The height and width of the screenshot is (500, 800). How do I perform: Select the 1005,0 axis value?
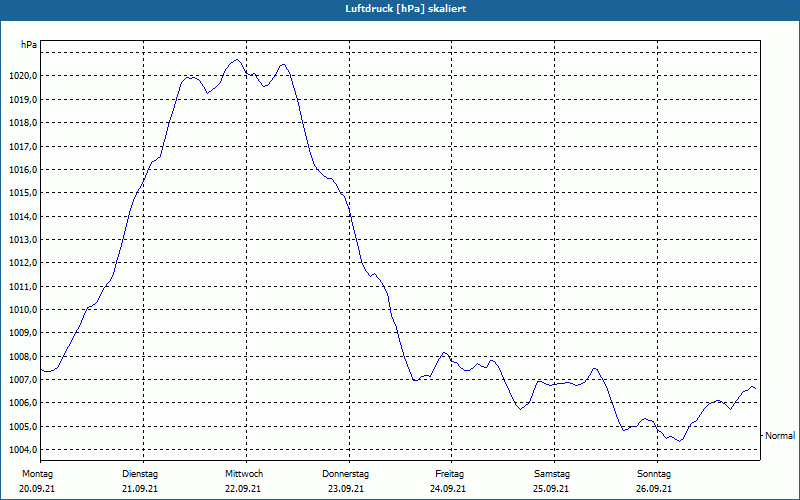[23, 427]
